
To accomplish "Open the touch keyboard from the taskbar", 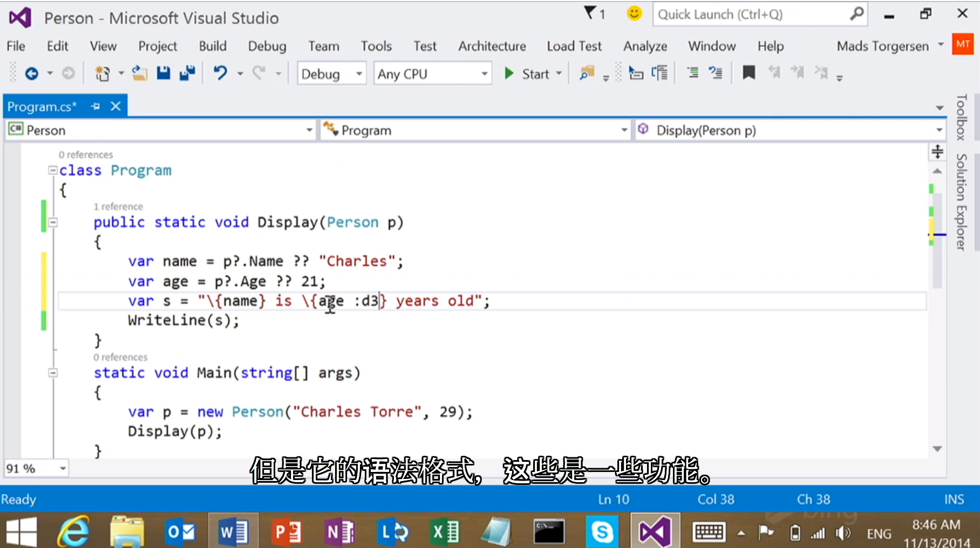I will pyautogui.click(x=709, y=533).
